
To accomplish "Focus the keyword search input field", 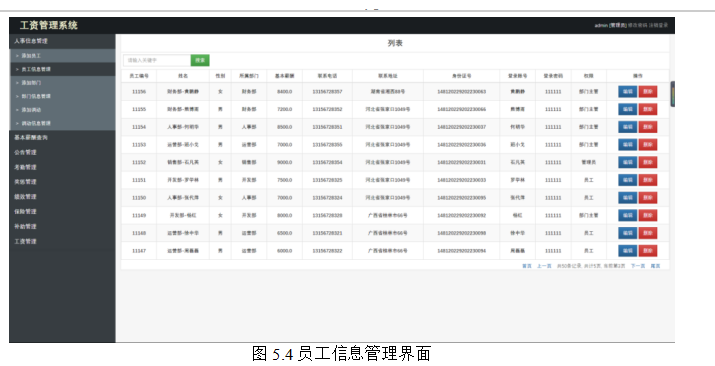I will (x=157, y=60).
